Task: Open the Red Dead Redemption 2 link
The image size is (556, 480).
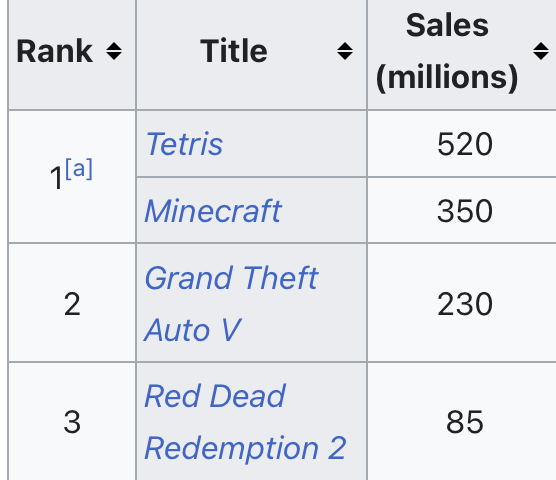Action: (245, 422)
